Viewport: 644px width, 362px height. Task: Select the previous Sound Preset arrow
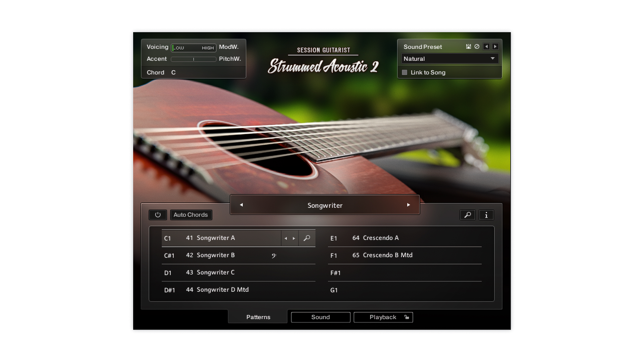pos(486,47)
